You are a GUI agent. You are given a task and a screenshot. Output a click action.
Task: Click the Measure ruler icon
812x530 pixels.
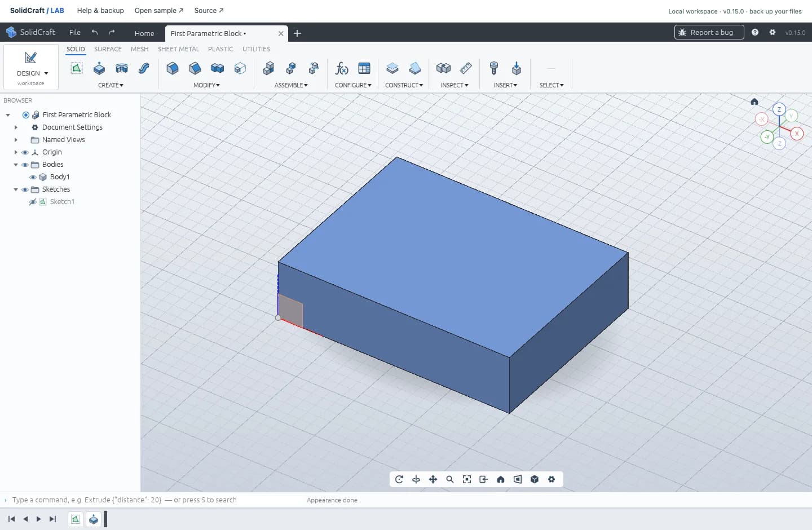(x=466, y=68)
